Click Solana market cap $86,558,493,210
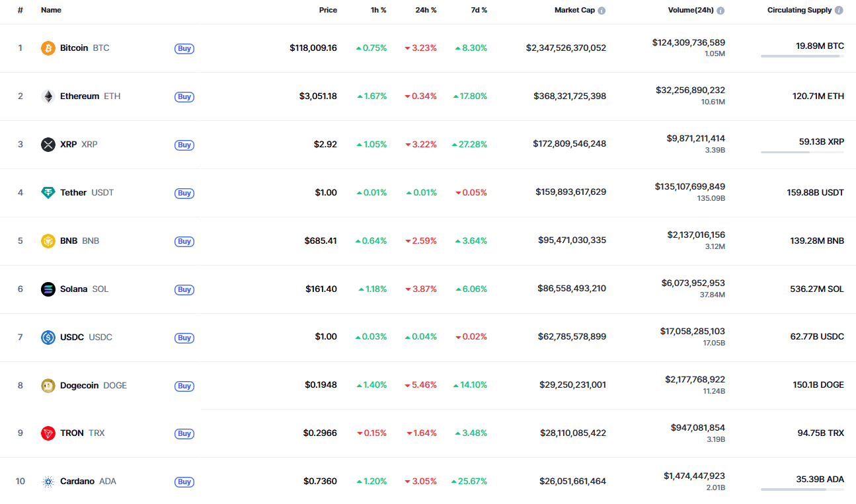856x504 pixels. point(572,289)
